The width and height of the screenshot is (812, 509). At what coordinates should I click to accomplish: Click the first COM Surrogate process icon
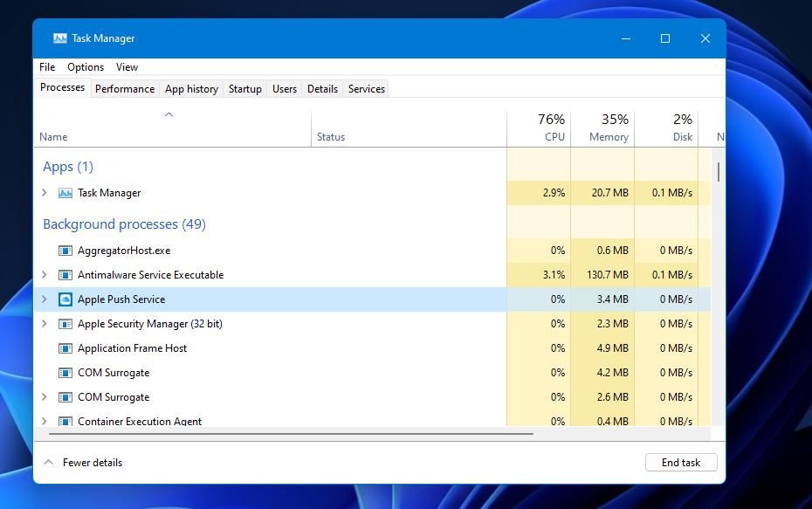pos(65,373)
